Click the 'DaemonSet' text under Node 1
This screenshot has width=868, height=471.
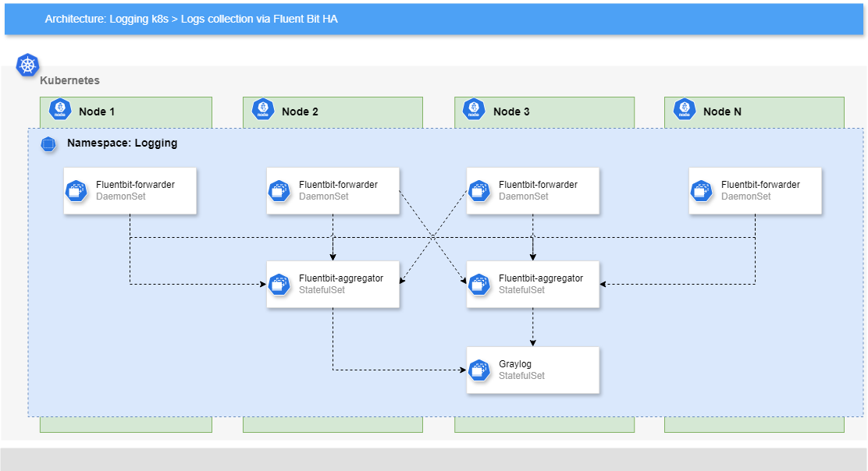tap(121, 197)
